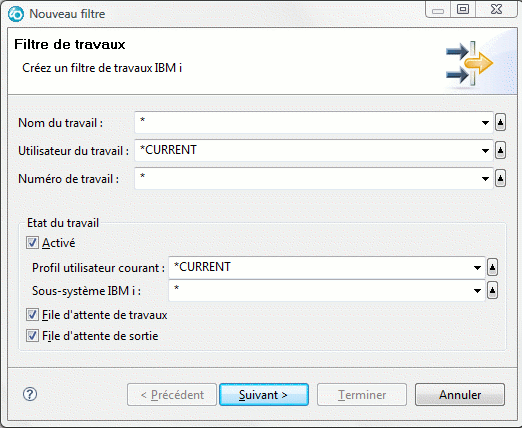The width and height of the screenshot is (522, 428).
Task: Click the up-arrow button beside Nom du travail
Action: 500,122
